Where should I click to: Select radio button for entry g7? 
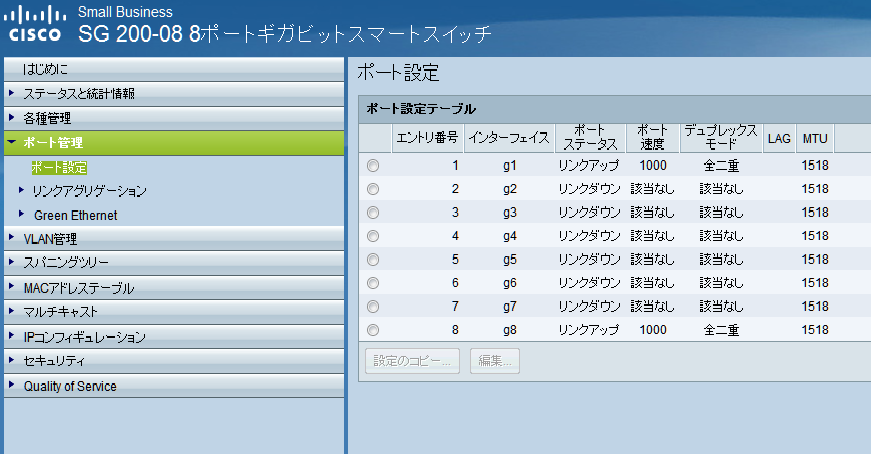373,306
